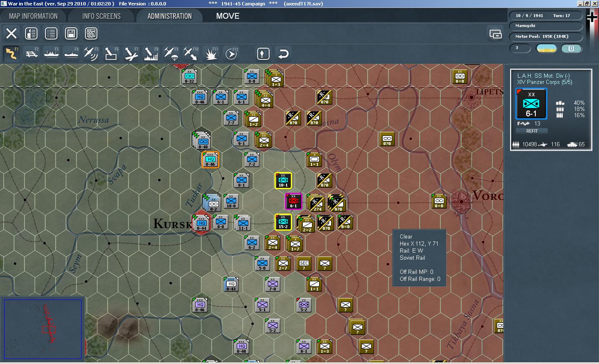Image resolution: width=599 pixels, height=364 pixels.
Task: Click the 6-1 unit counter in unit panel
Action: [531, 104]
